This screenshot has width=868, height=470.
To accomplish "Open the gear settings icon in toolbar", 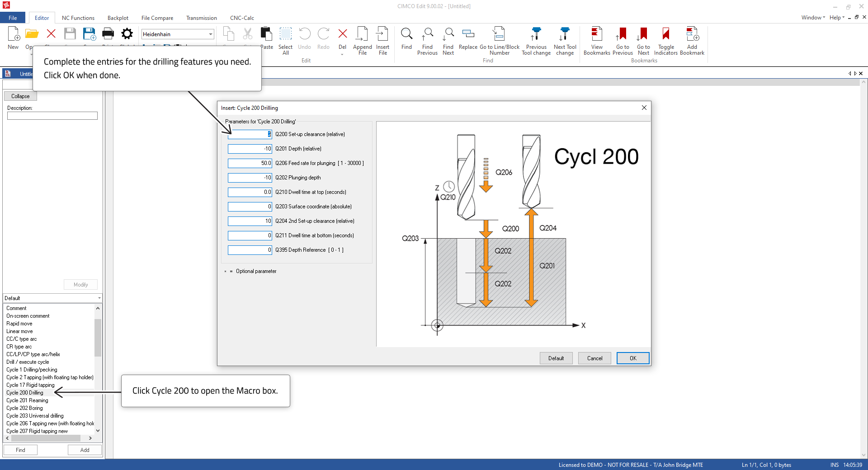I will (127, 34).
